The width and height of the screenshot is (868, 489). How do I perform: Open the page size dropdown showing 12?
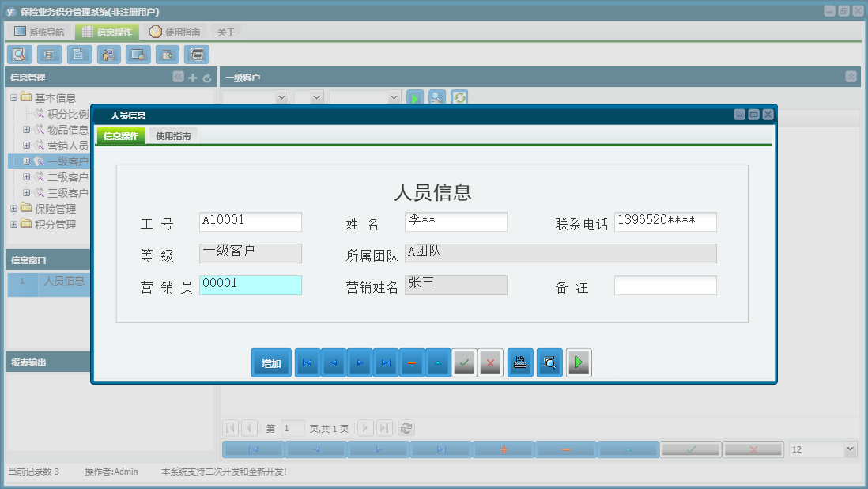pos(822,449)
